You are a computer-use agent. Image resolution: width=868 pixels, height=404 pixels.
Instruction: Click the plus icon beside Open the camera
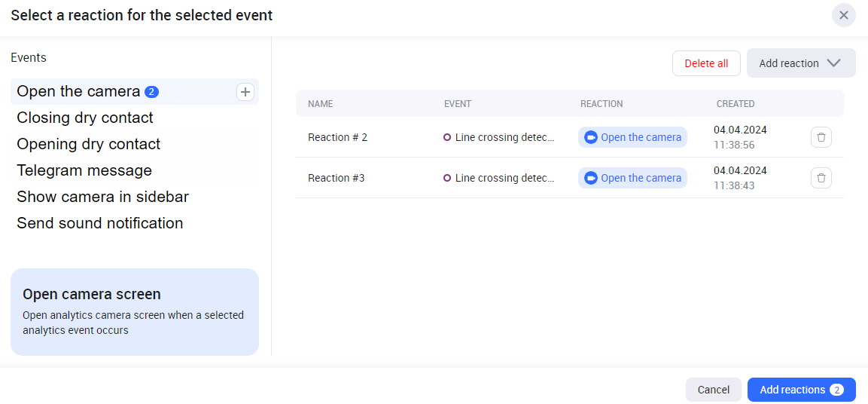(x=245, y=92)
